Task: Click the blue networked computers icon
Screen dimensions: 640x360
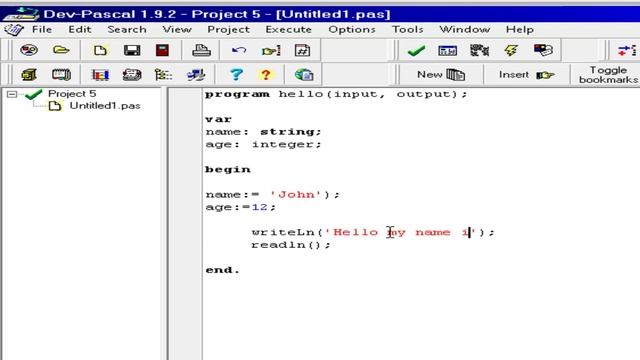Action: pyautogui.click(x=196, y=75)
